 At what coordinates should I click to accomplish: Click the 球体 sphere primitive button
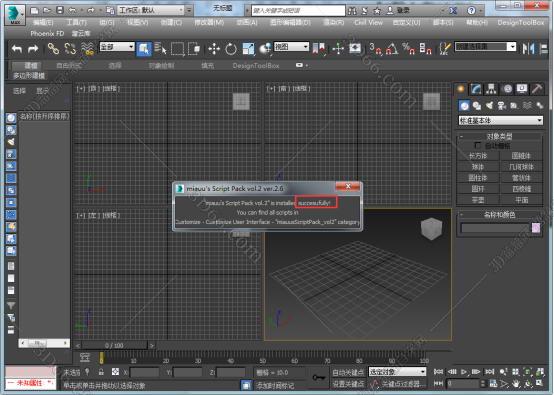tap(478, 167)
